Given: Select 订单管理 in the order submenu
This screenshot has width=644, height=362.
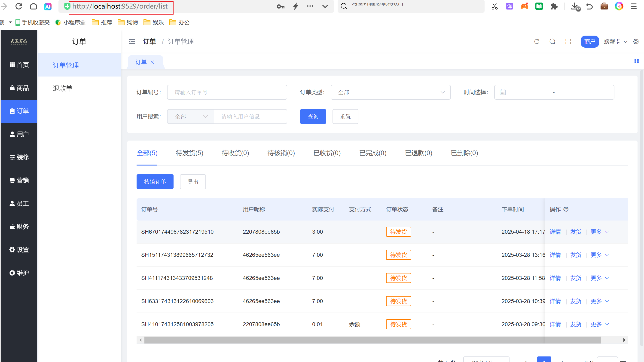Looking at the screenshot, I should pos(79,65).
